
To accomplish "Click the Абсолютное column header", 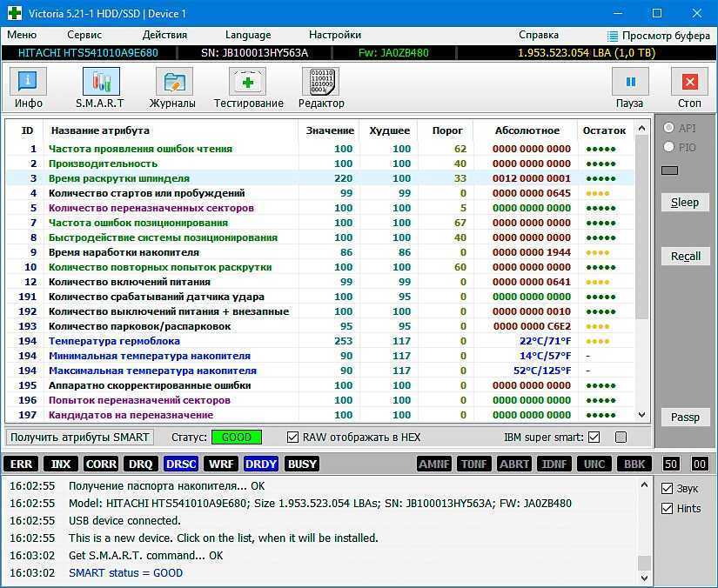I will tap(527, 130).
